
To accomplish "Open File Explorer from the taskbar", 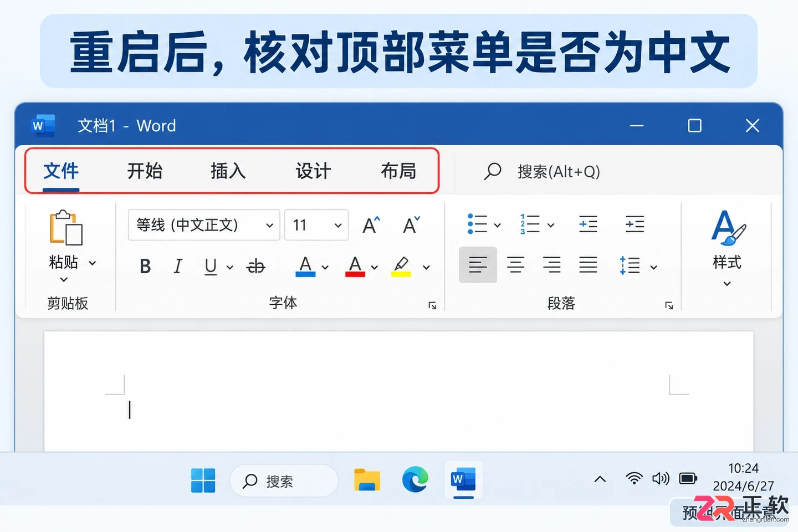I will pyautogui.click(x=367, y=480).
